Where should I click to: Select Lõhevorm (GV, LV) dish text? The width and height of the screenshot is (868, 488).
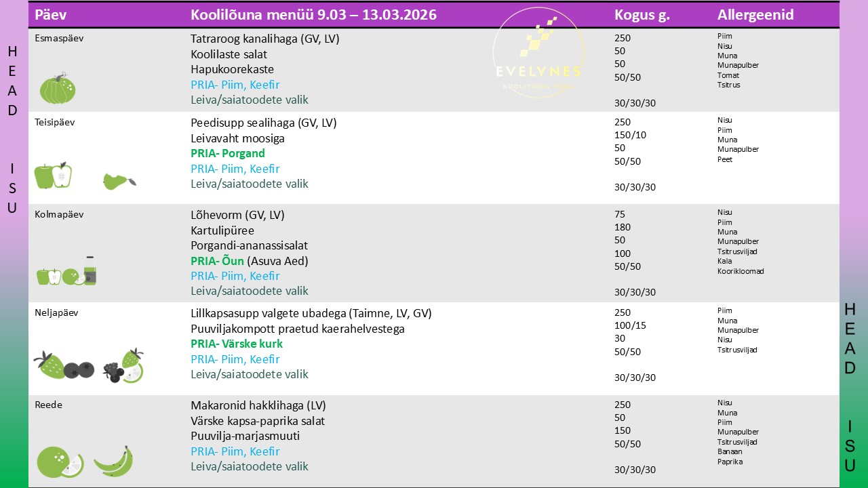[x=237, y=215]
